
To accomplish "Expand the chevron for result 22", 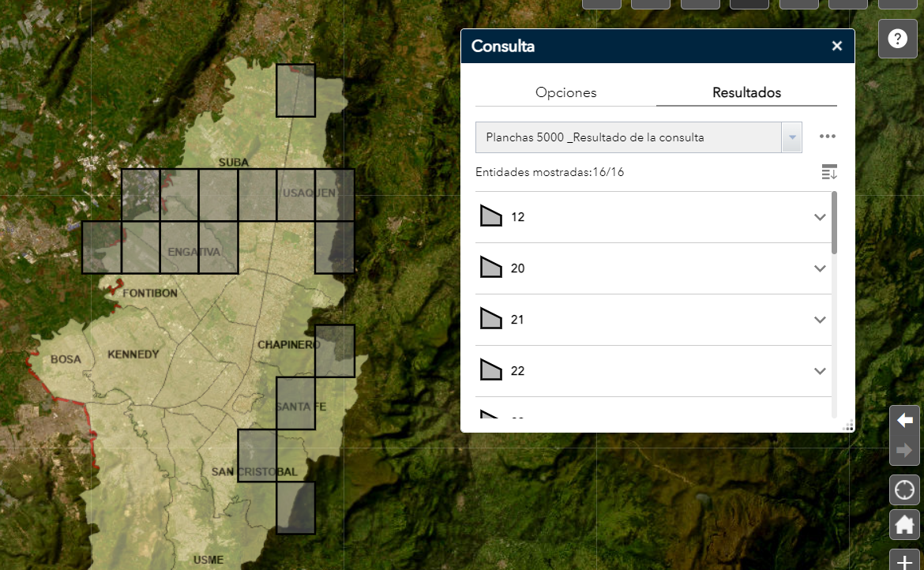I will [x=820, y=371].
